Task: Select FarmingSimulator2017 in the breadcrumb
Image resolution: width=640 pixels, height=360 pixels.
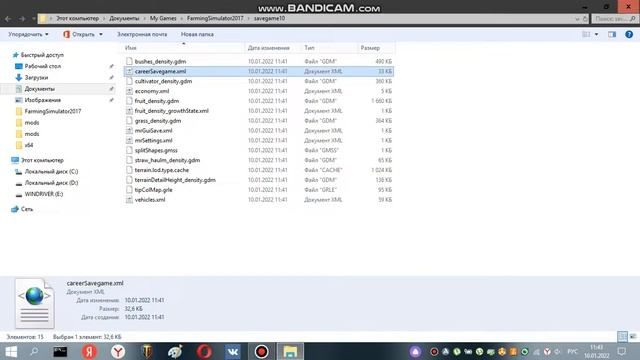Action: (215, 18)
